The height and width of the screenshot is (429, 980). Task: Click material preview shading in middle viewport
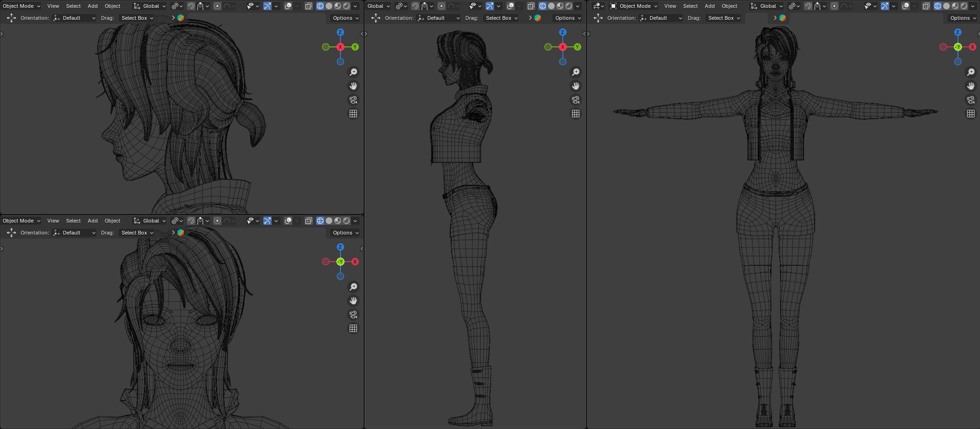560,6
